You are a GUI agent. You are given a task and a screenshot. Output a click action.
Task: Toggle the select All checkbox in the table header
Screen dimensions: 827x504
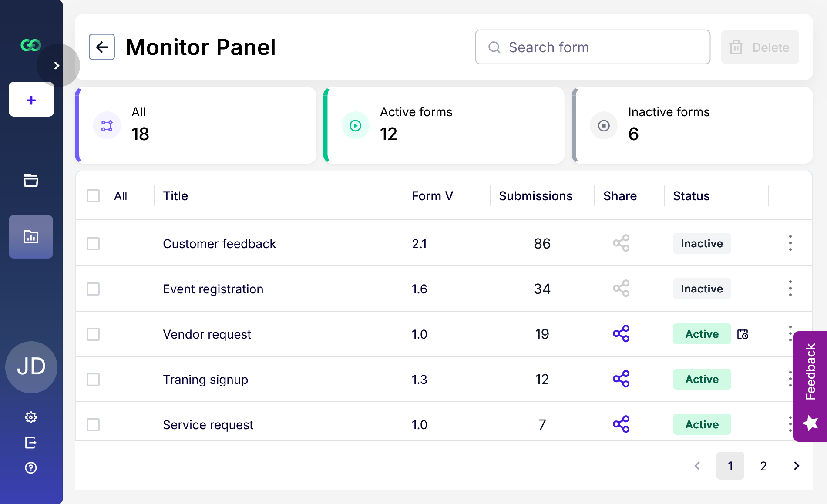point(93,196)
